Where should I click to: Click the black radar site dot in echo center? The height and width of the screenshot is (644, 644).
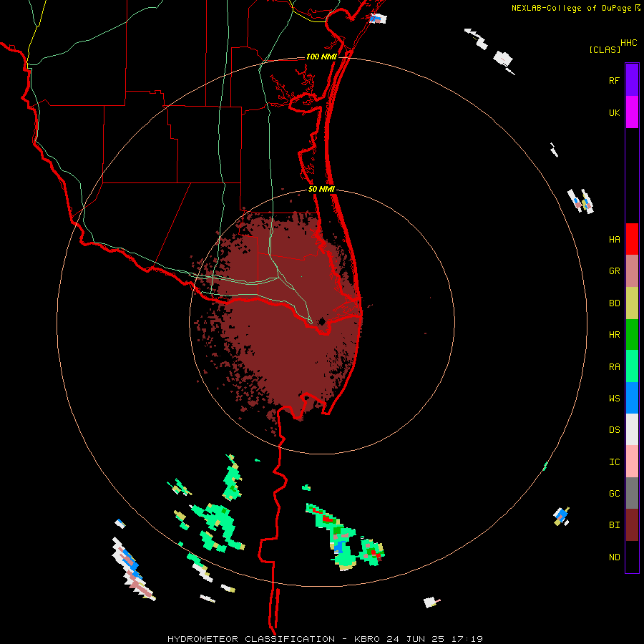pyautogui.click(x=321, y=321)
